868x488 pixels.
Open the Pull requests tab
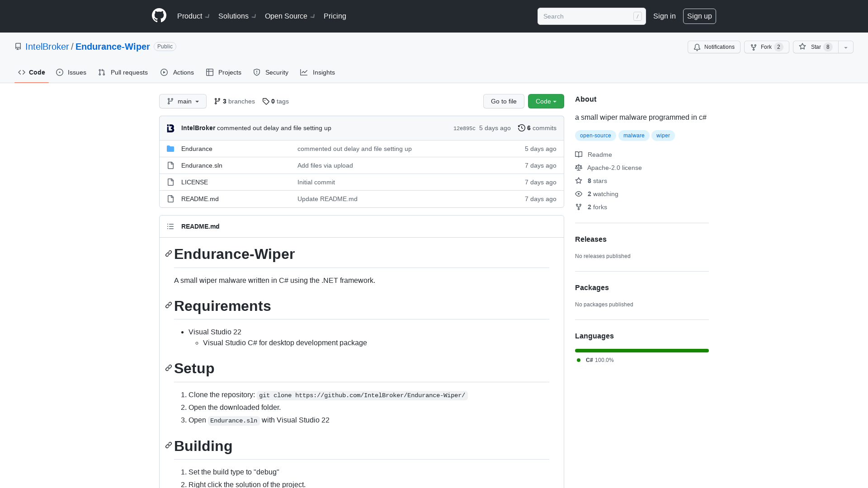tap(123, 72)
